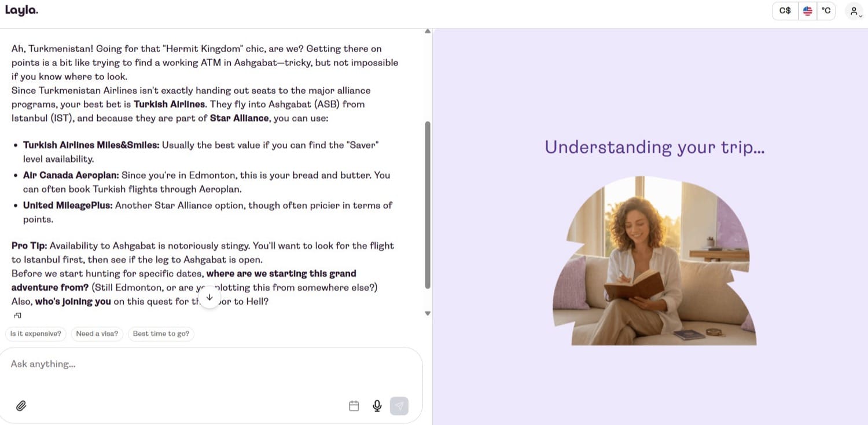Click the Layla logo
Screen dimensions: 868x425
[21, 10]
